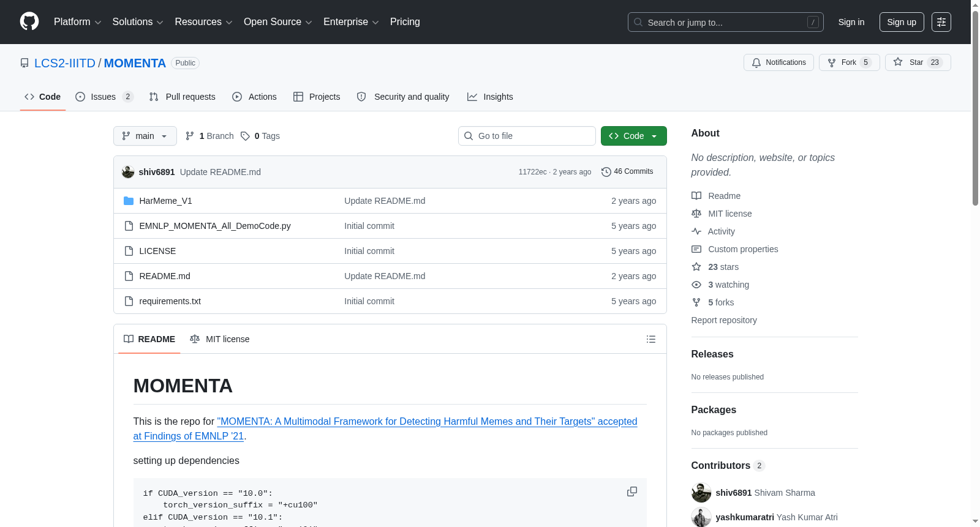Open the Pull requests tab
The width and height of the screenshot is (980, 527).
point(183,97)
